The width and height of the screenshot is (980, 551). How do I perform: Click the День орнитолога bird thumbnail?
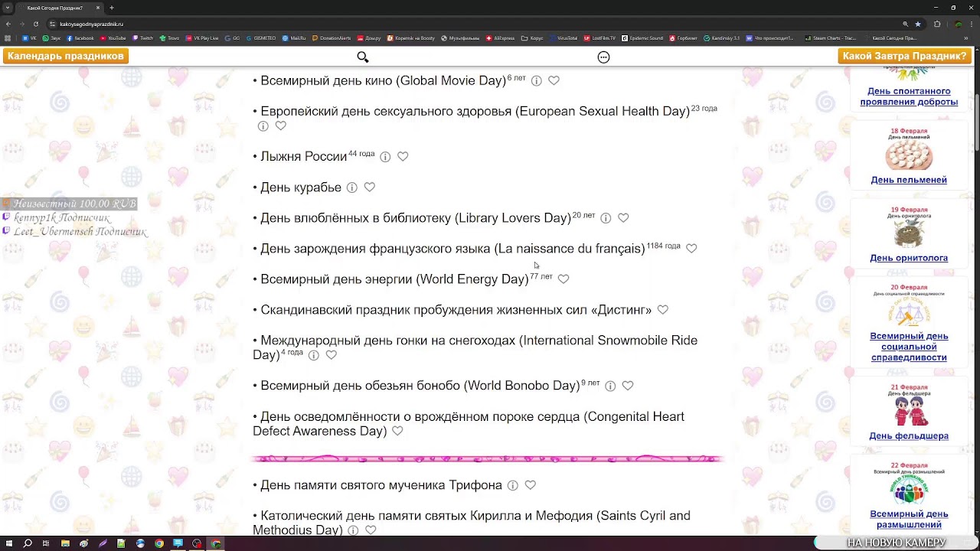(909, 234)
